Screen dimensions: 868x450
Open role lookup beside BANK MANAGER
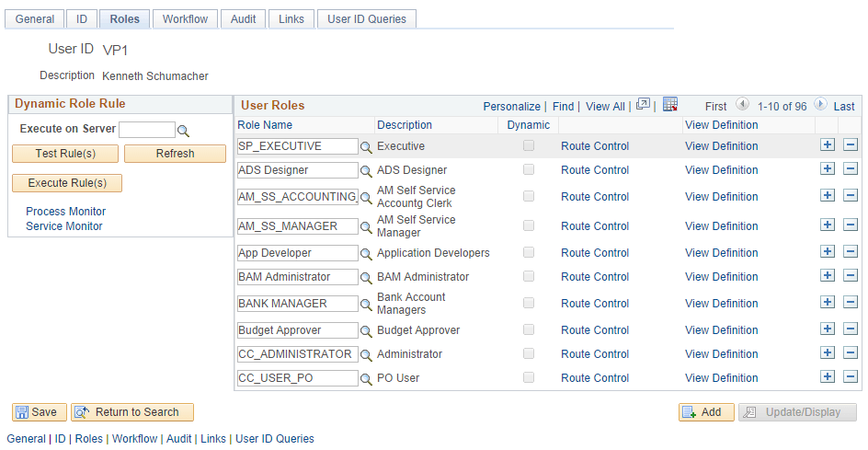tap(366, 304)
